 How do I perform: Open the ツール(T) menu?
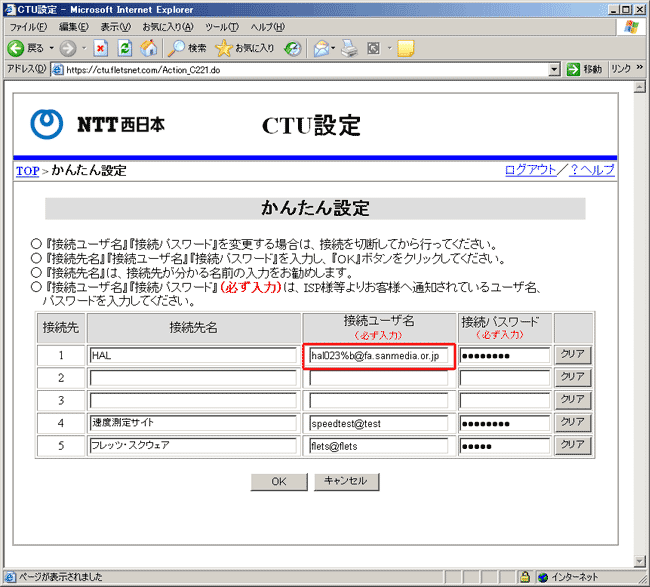(x=222, y=27)
